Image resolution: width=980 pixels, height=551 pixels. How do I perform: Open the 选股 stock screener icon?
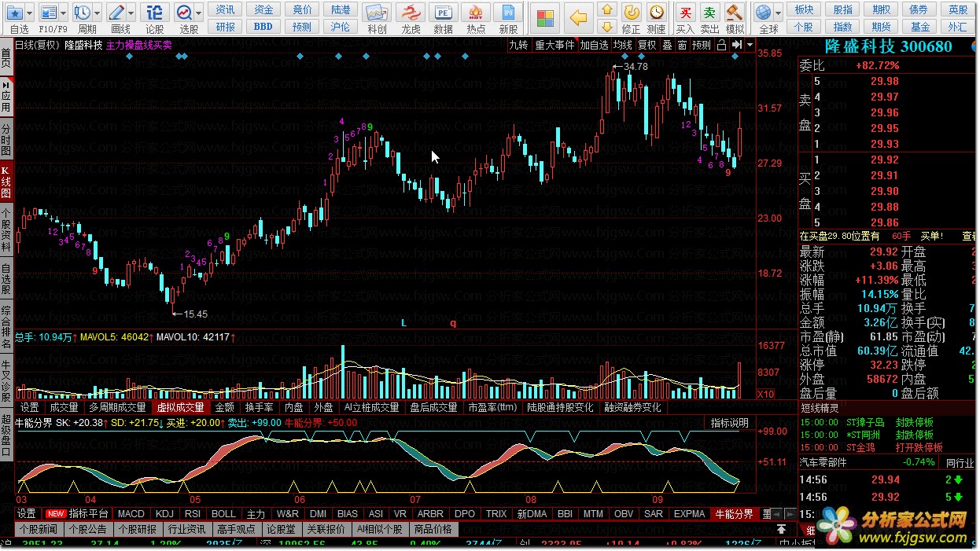(x=184, y=13)
